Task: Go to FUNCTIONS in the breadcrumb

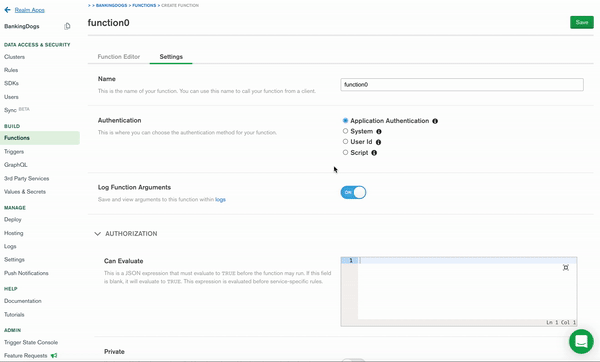Action: pyautogui.click(x=144, y=5)
